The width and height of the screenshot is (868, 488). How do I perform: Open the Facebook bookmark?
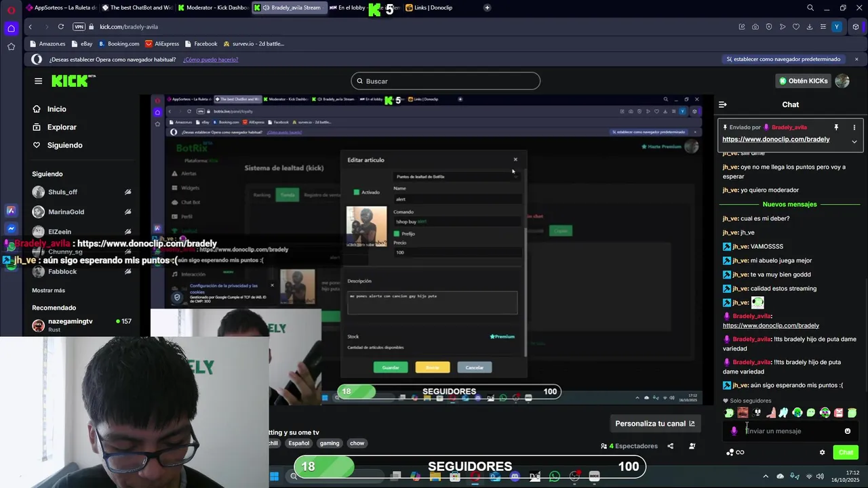coord(201,43)
